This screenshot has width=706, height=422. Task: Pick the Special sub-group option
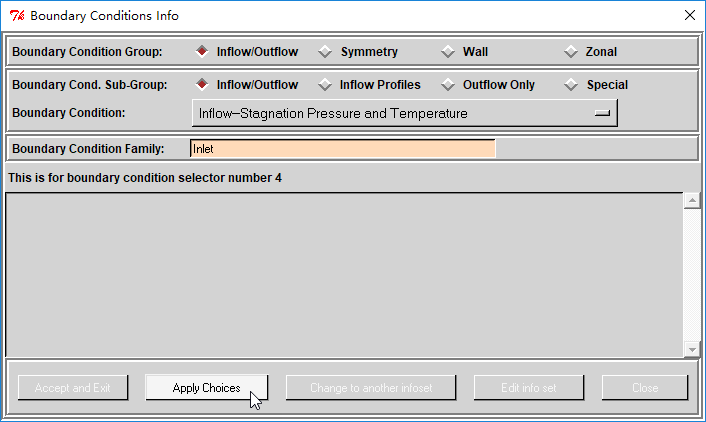tap(571, 85)
